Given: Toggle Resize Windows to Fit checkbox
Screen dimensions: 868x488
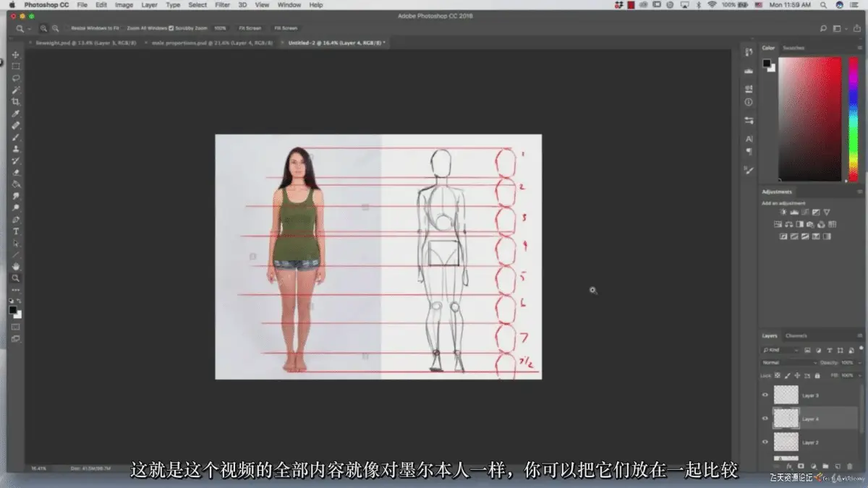Looking at the screenshot, I should (x=67, y=28).
